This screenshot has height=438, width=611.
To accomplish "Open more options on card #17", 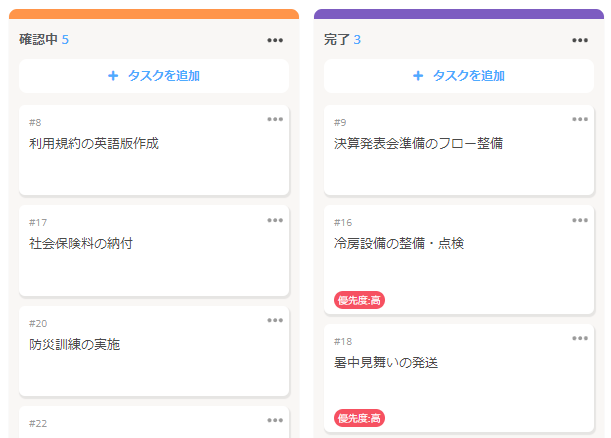I will point(275,220).
